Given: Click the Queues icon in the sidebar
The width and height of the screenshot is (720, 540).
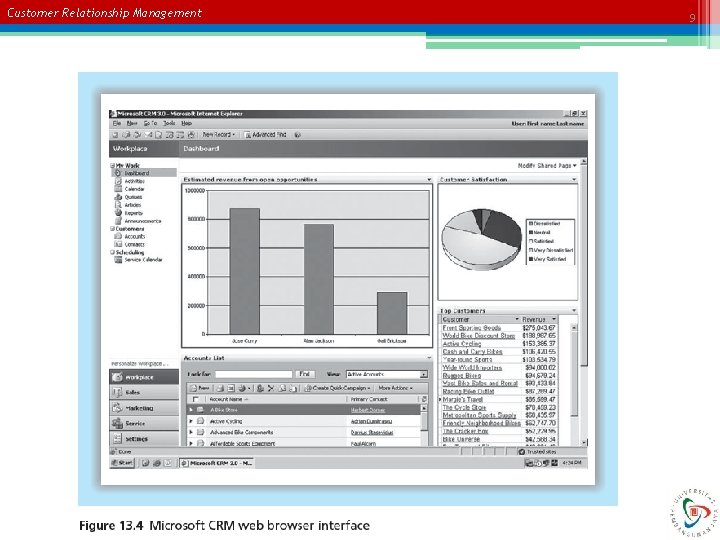Looking at the screenshot, I should pyautogui.click(x=118, y=197).
